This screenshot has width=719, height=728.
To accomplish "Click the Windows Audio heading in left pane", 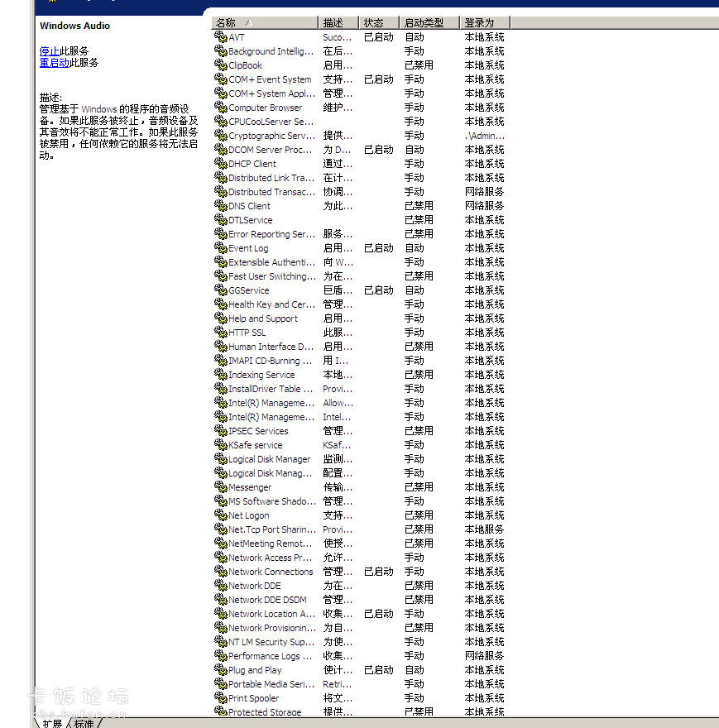I will tap(74, 26).
